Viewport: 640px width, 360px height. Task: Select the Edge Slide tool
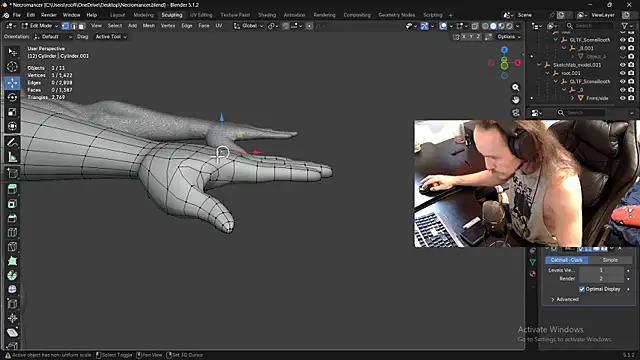tap(12, 304)
